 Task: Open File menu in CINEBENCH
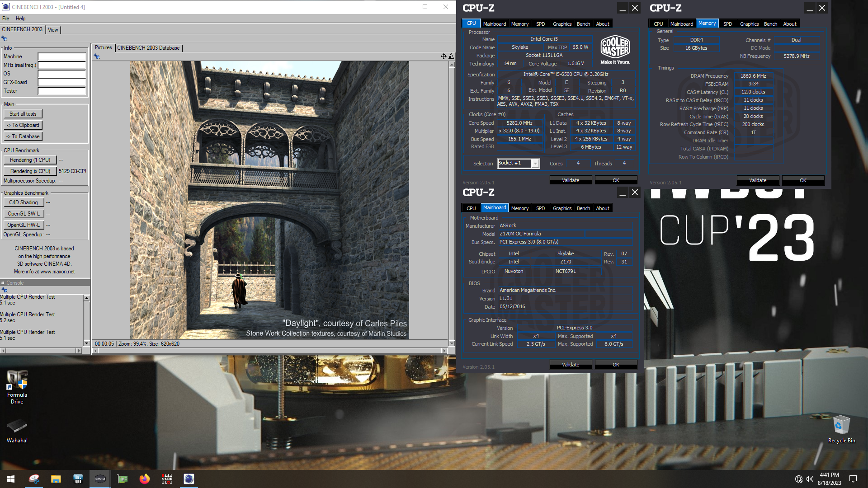pos(5,19)
